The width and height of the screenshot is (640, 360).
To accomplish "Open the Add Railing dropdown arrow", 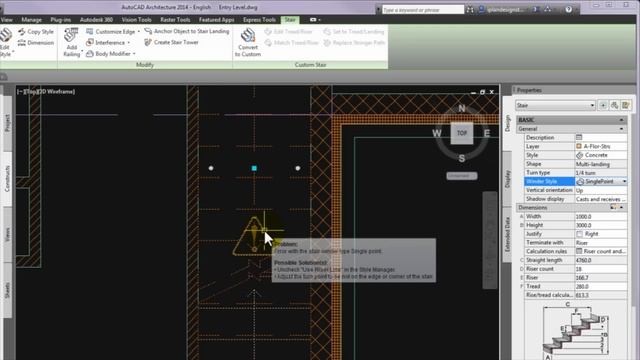I will [x=82, y=52].
